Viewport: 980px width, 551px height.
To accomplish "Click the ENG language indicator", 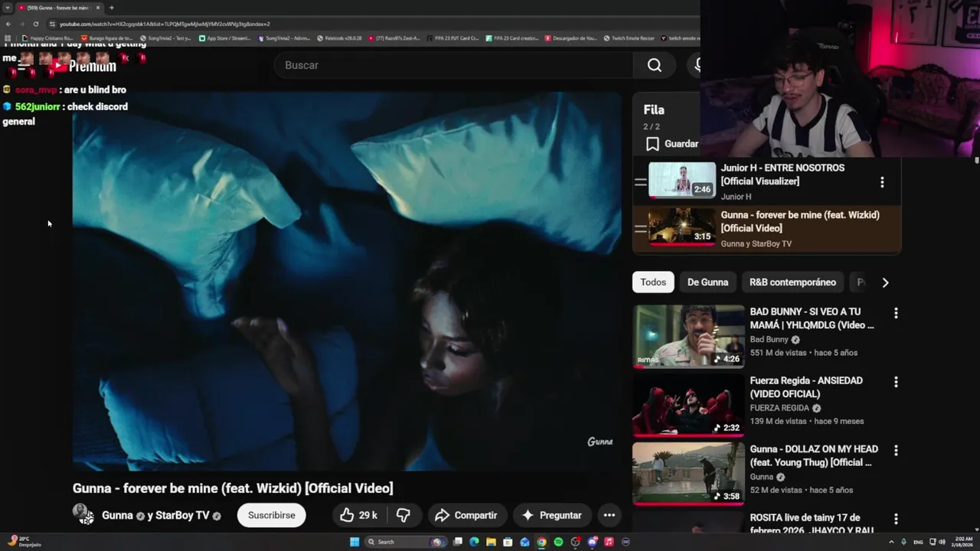I will pyautogui.click(x=918, y=542).
